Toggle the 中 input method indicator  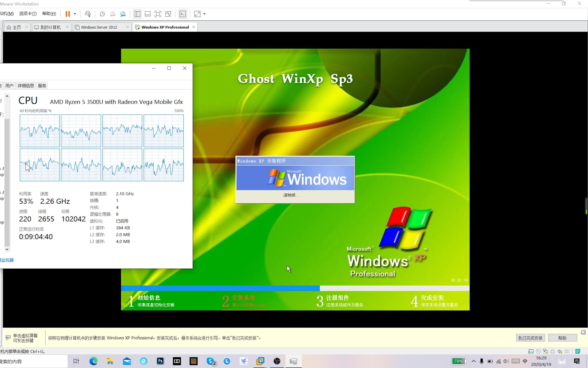[x=525, y=361]
